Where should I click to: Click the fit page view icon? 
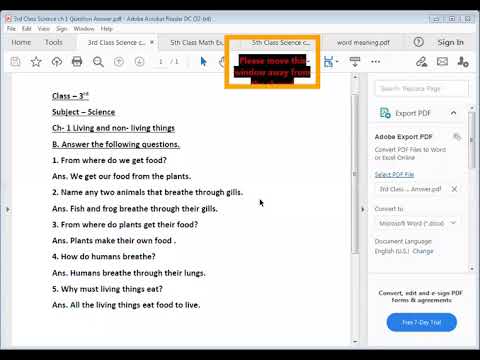[x=328, y=62]
